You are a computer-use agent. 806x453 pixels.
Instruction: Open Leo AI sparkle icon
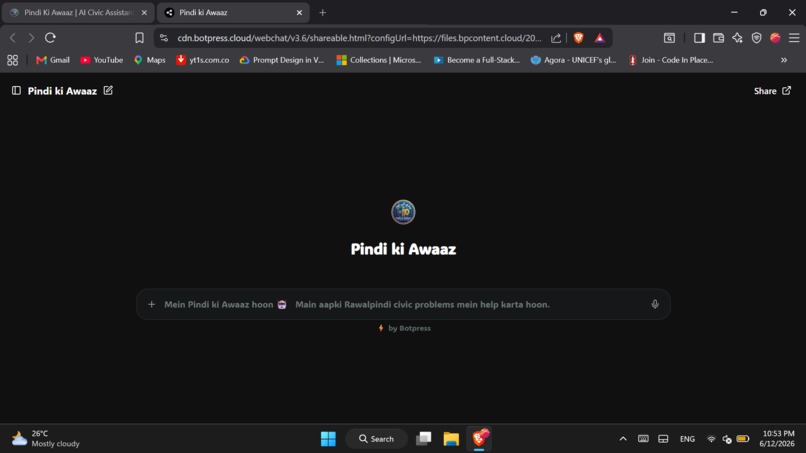click(x=737, y=38)
